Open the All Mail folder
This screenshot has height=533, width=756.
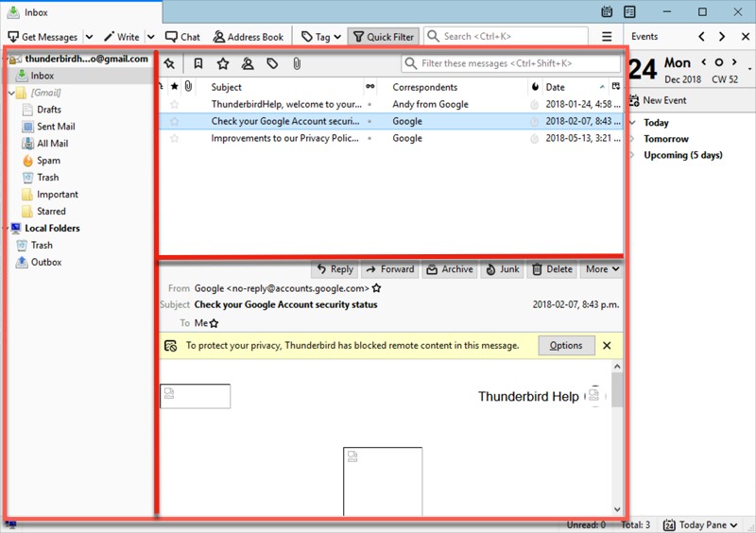(52, 144)
